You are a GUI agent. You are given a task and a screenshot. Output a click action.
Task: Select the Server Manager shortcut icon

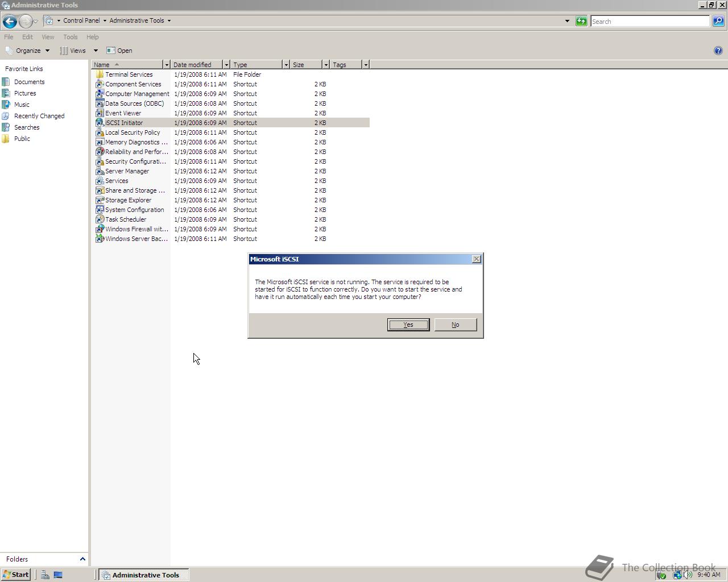pos(100,171)
